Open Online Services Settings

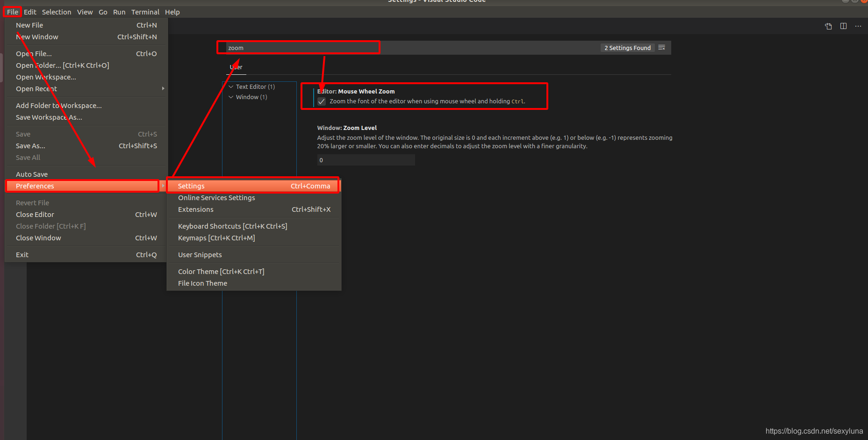[x=254, y=198]
